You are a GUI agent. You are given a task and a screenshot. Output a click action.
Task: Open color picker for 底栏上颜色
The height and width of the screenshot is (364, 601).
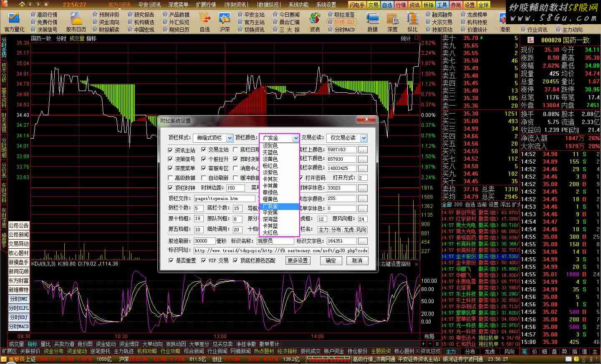tap(363, 149)
